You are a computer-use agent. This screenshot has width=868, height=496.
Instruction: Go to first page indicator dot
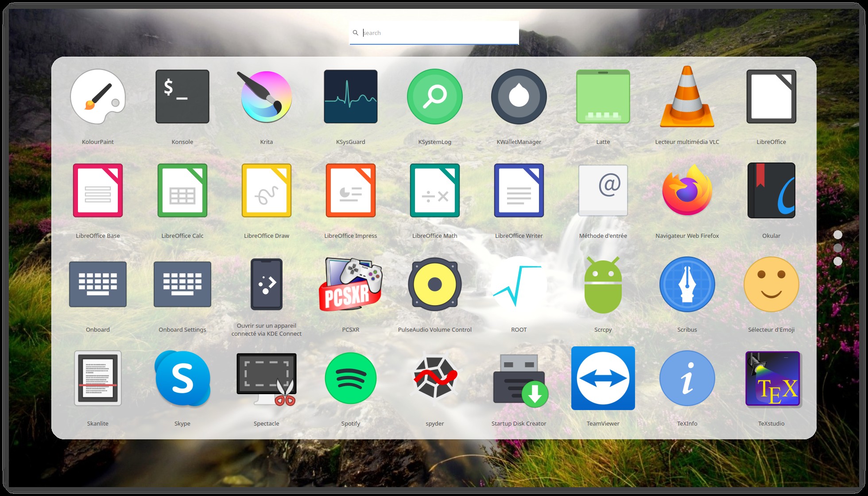point(837,235)
